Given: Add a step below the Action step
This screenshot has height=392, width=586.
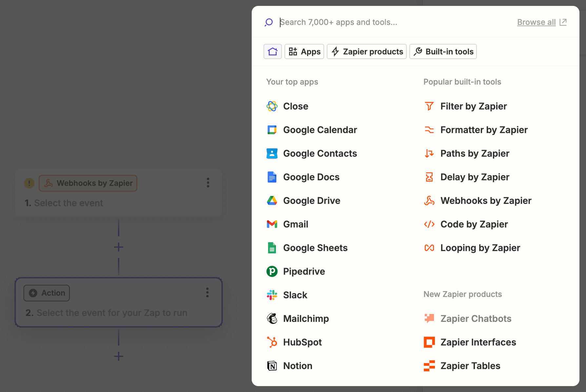Looking at the screenshot, I should pyautogui.click(x=119, y=356).
